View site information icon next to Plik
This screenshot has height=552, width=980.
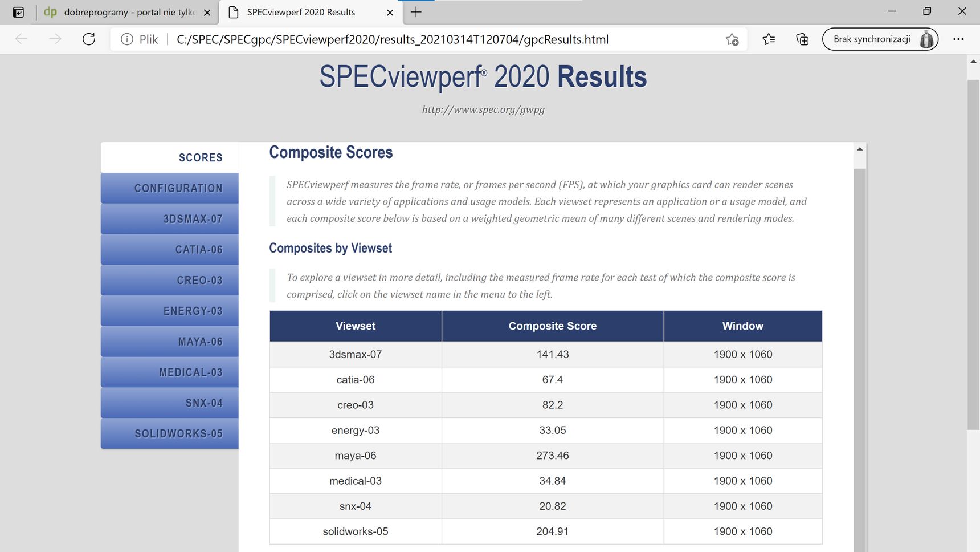(x=127, y=39)
